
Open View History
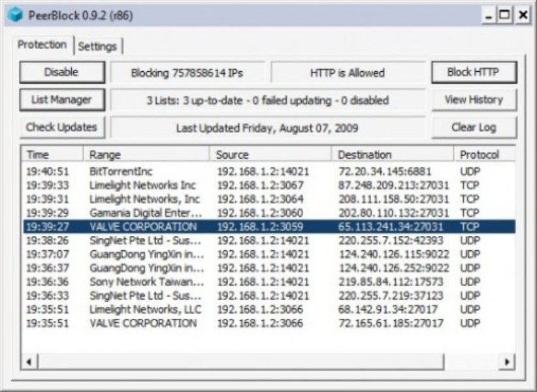(x=473, y=100)
